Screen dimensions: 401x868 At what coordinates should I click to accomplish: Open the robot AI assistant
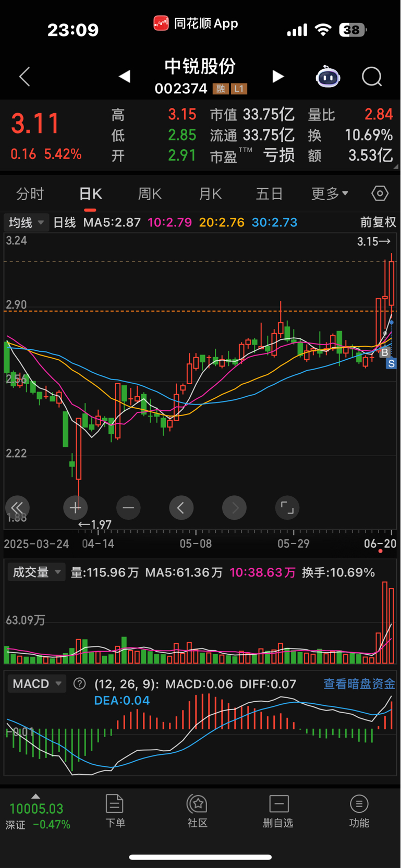coord(328,77)
